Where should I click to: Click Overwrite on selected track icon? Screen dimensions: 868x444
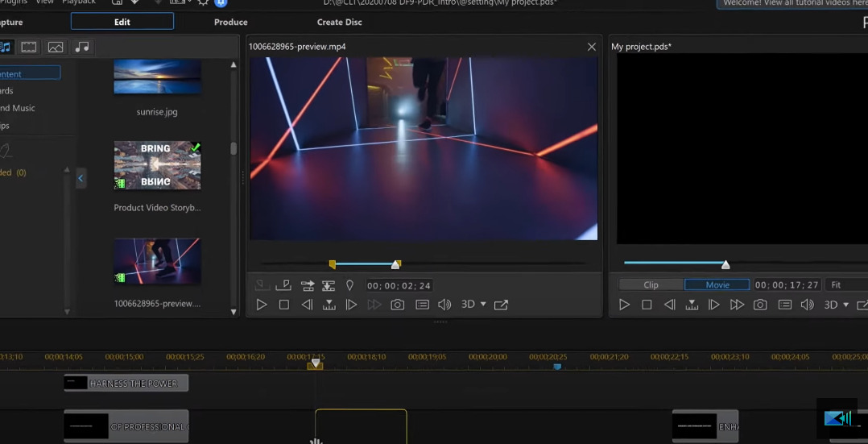(329, 285)
